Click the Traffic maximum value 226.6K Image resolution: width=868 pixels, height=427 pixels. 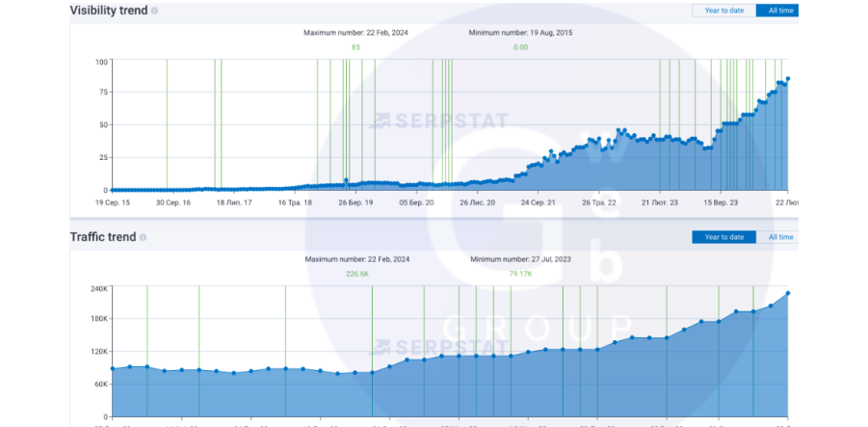[357, 274]
